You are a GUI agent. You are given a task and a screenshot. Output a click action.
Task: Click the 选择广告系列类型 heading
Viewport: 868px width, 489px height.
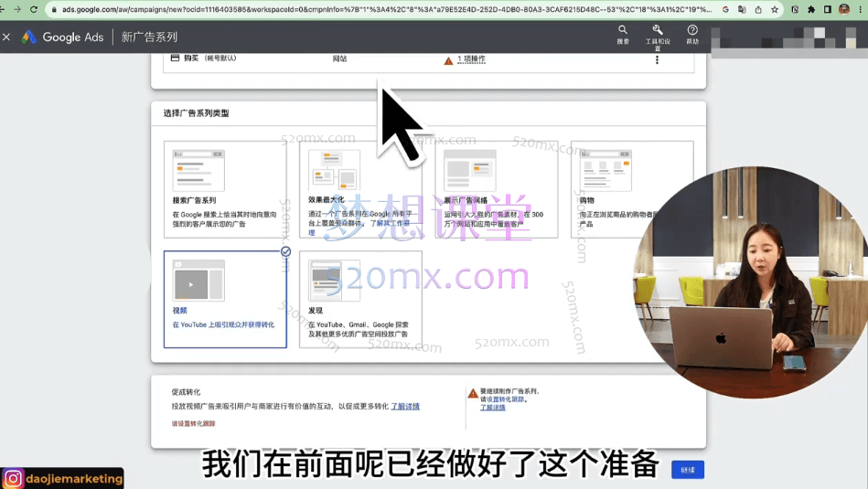click(x=196, y=112)
